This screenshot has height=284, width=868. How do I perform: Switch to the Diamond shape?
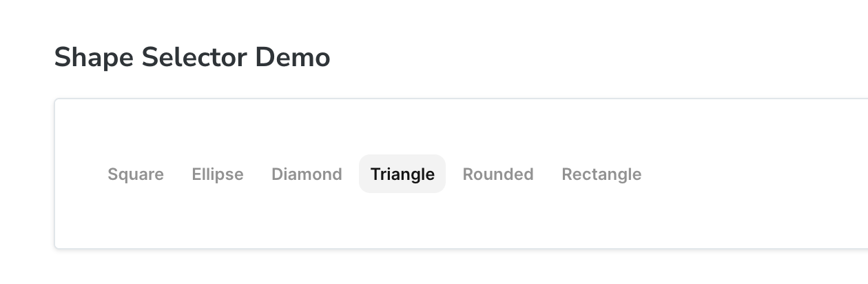pos(307,174)
